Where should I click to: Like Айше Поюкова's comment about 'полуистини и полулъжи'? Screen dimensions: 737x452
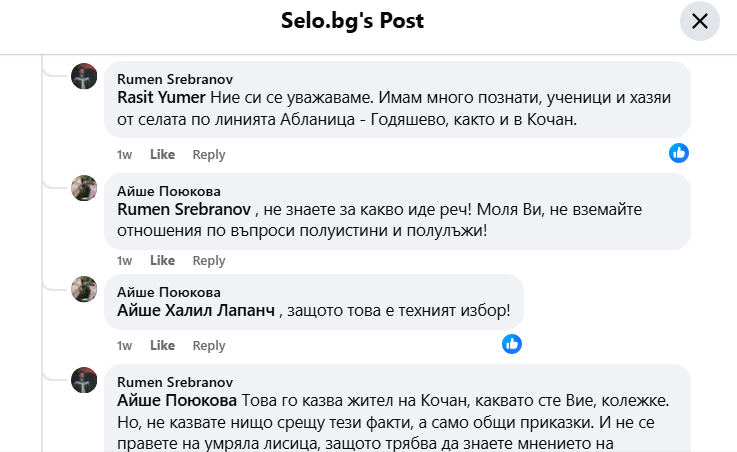click(x=162, y=261)
